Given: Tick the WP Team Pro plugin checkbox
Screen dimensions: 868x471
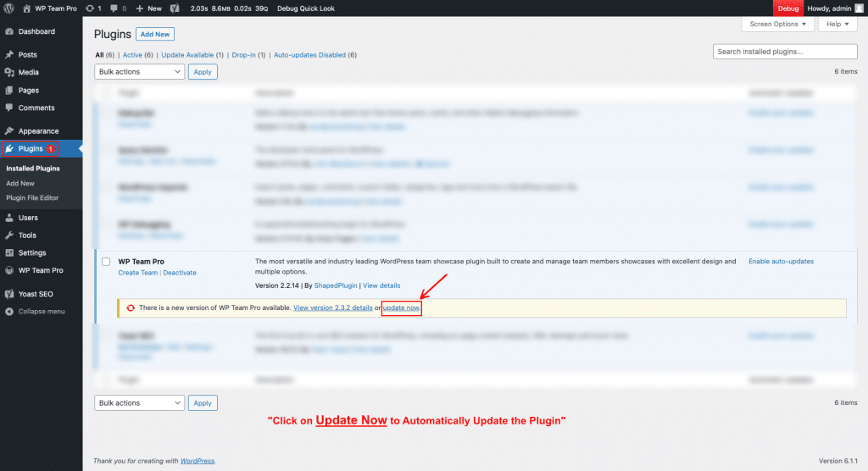Looking at the screenshot, I should click(106, 262).
